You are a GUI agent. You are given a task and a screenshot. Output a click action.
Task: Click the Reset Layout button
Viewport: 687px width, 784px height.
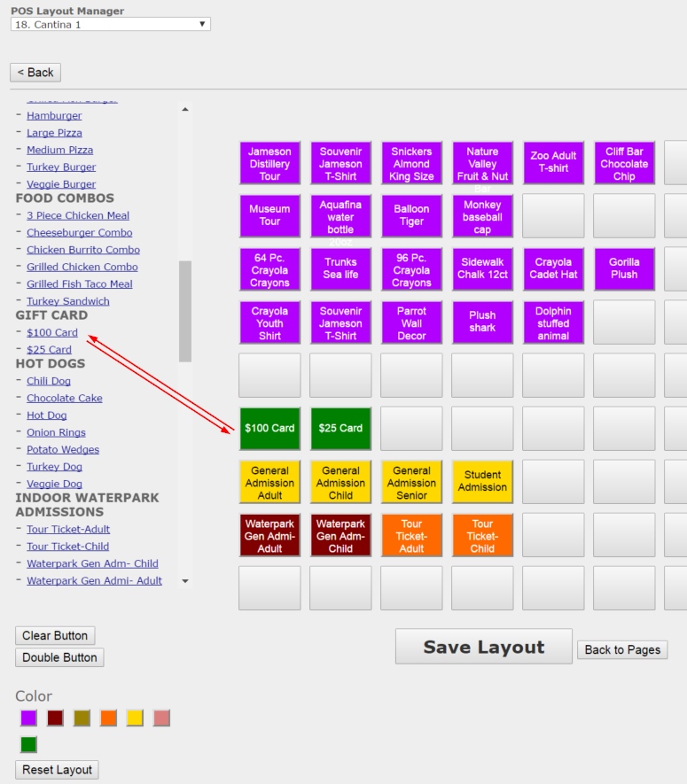[x=57, y=770]
